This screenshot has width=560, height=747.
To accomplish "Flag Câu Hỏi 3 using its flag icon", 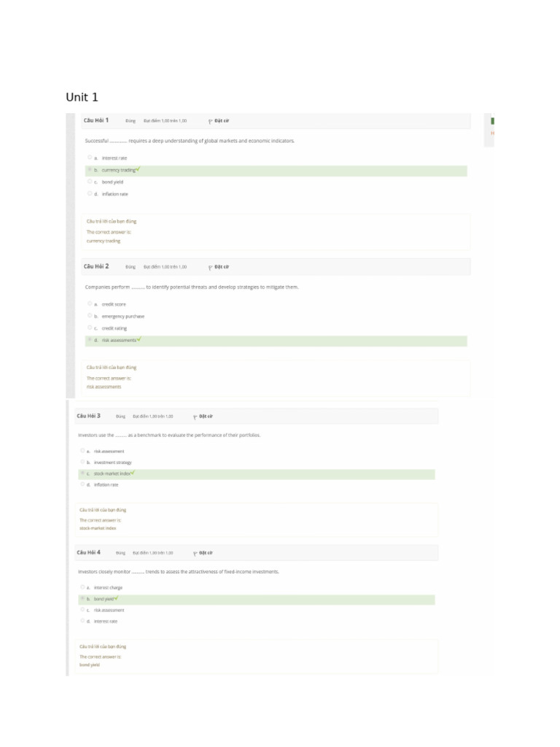I will (x=195, y=417).
